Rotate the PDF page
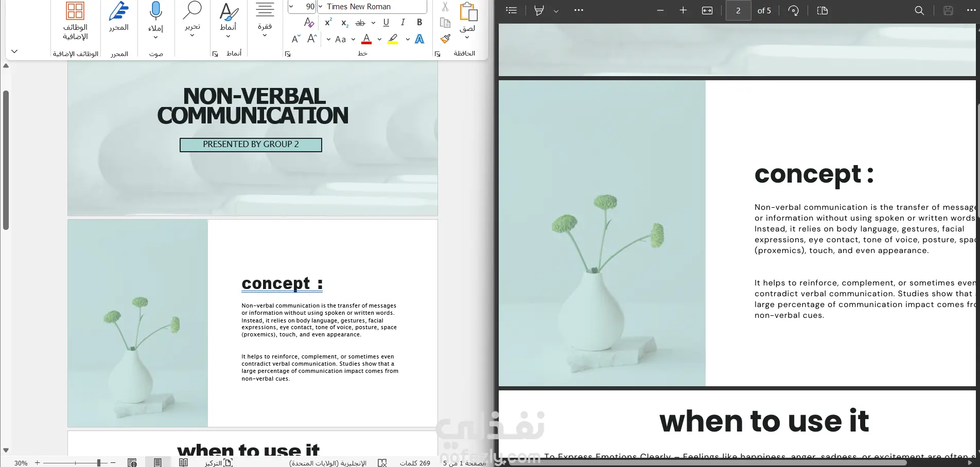 point(793,10)
